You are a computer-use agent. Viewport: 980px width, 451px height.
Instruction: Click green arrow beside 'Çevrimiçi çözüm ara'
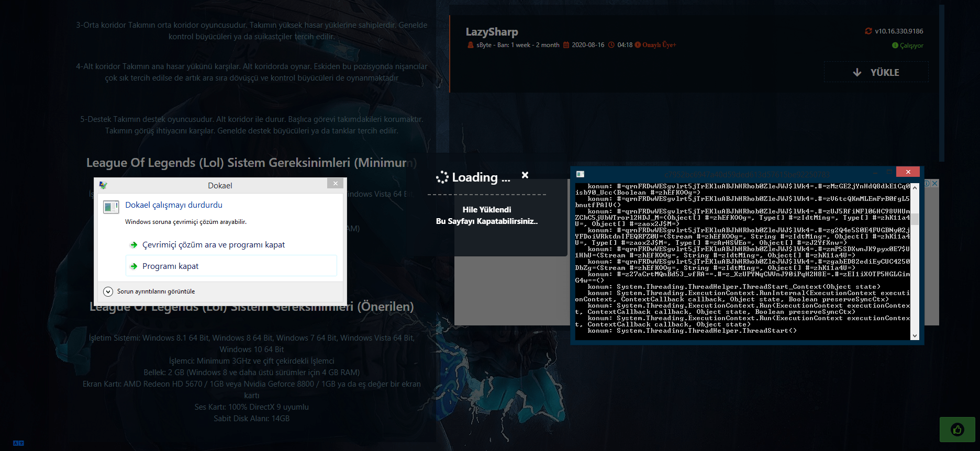[134, 245]
